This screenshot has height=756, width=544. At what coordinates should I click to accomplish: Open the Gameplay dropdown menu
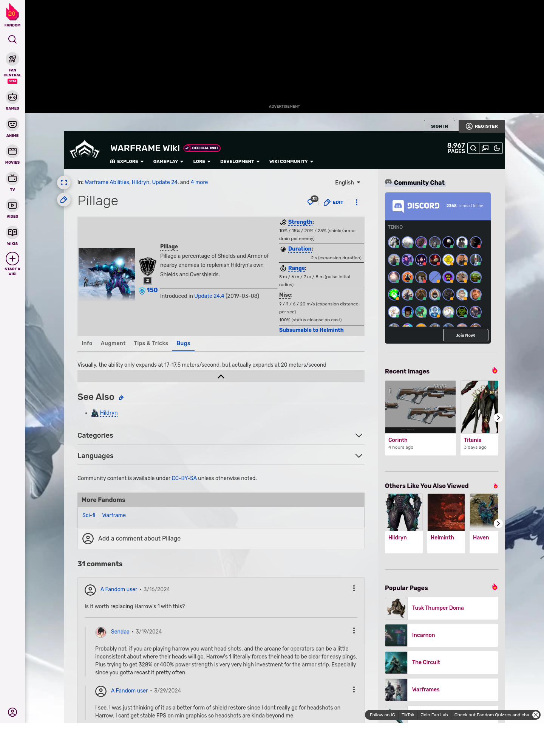coord(168,161)
